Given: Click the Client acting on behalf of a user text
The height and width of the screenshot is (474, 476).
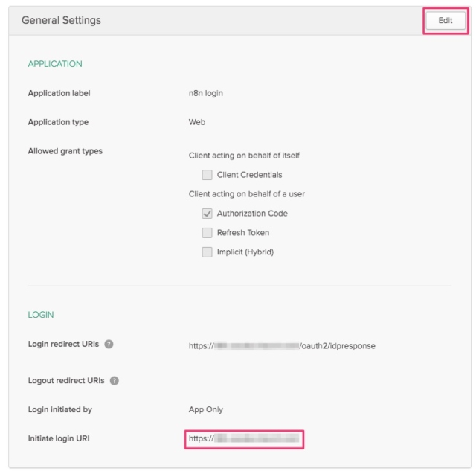Looking at the screenshot, I should point(246,194).
